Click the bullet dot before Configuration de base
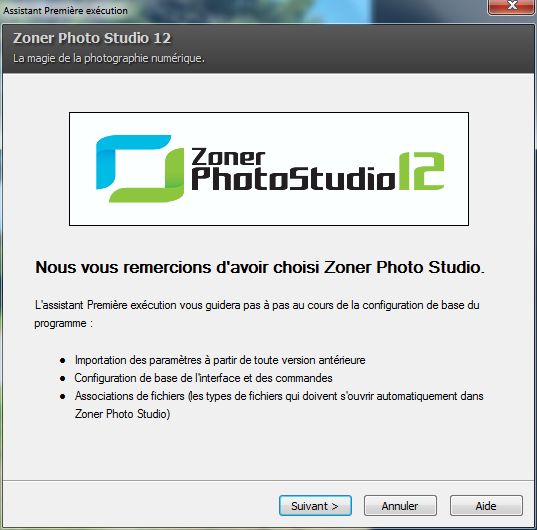This screenshot has height=530, width=537. coord(63,378)
